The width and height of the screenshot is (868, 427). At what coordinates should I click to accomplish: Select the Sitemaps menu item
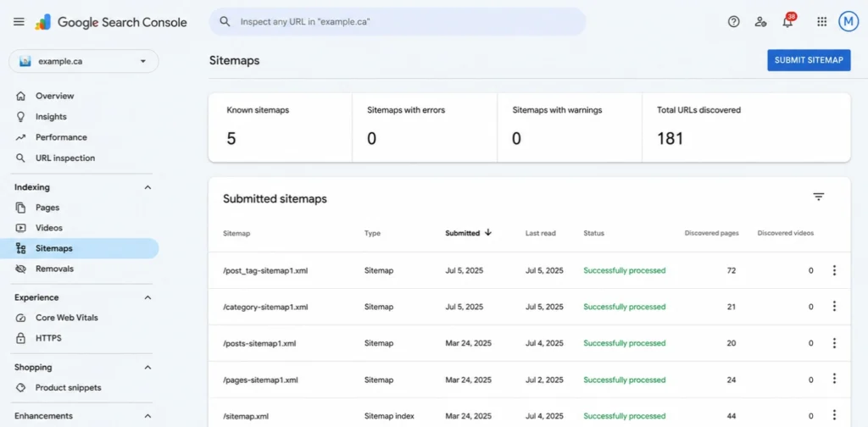tap(80, 248)
